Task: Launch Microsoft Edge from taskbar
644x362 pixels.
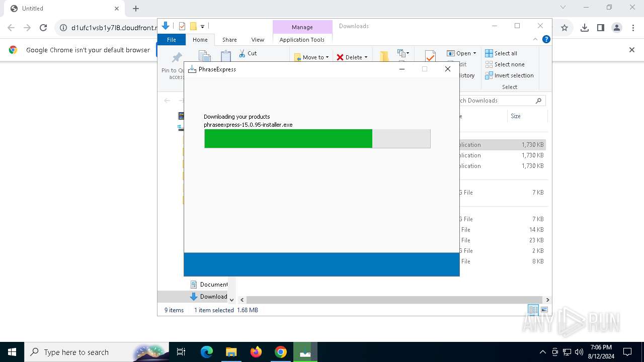Action: pos(207,352)
